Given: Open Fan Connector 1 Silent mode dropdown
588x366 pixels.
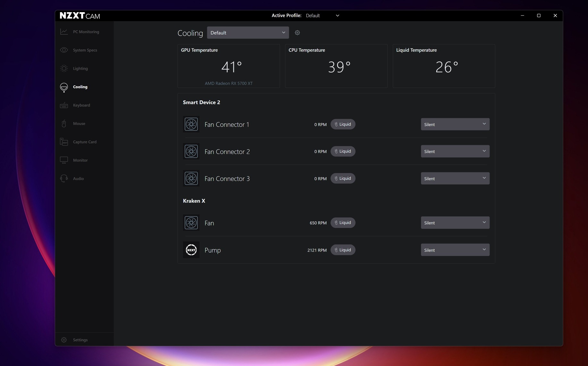Looking at the screenshot, I should [x=455, y=124].
